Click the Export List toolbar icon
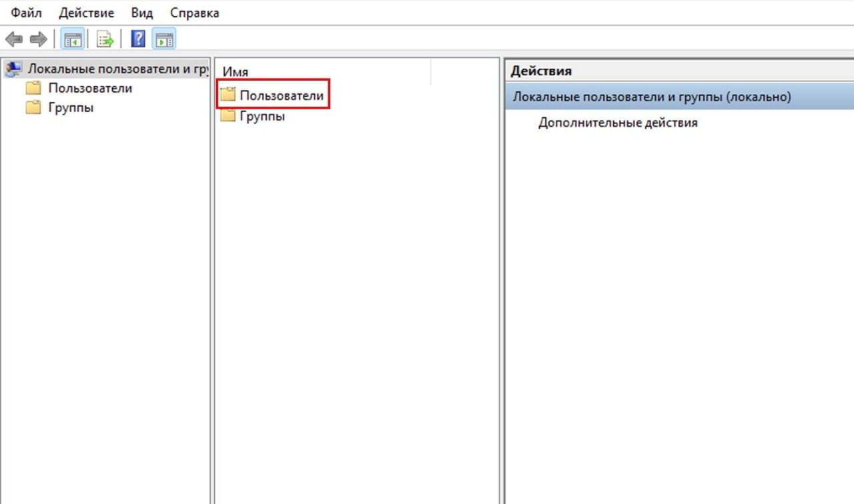Image resolution: width=854 pixels, height=504 pixels. tap(105, 39)
